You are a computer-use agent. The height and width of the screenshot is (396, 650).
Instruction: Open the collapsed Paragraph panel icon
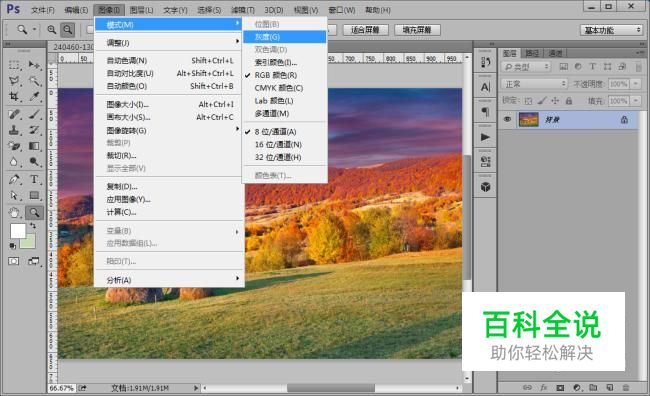click(x=485, y=112)
